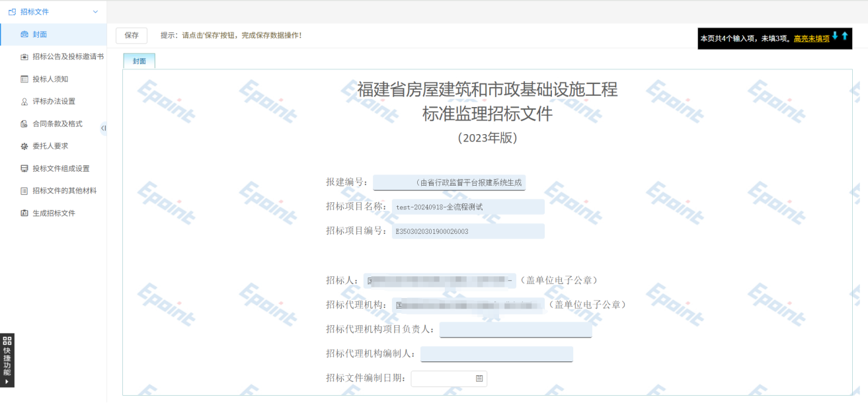This screenshot has height=403, width=868.
Task: Click the 高亮未填项 link
Action: (811, 39)
